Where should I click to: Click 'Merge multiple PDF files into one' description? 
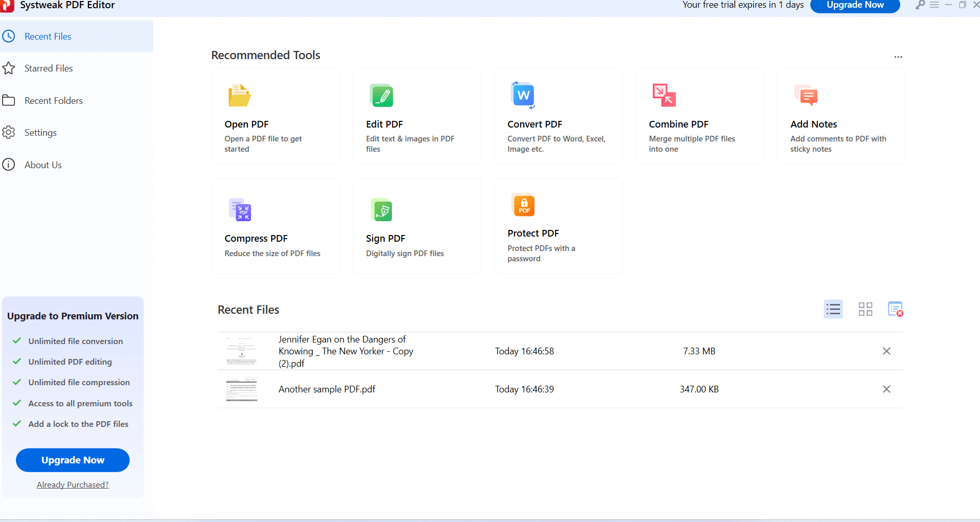[691, 144]
